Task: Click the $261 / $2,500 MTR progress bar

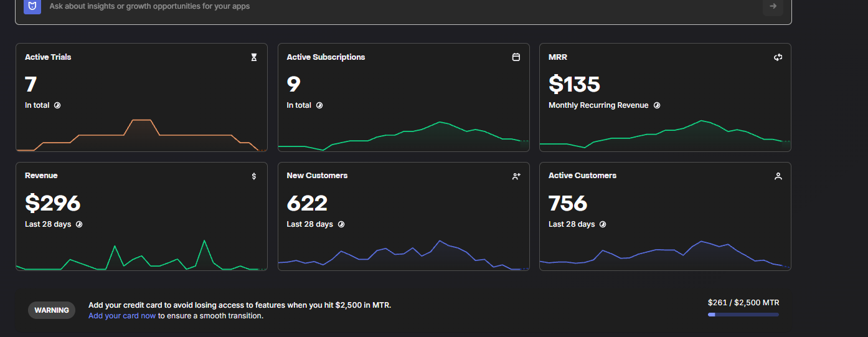Action: [743, 315]
